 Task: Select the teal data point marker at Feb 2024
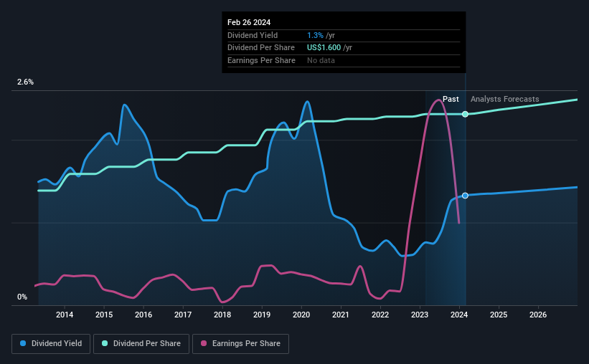pos(465,114)
